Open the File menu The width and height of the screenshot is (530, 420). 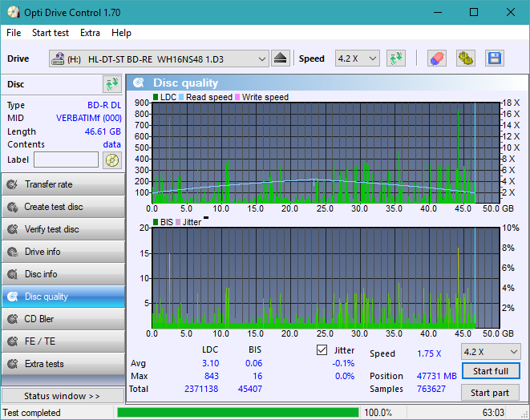14,33
